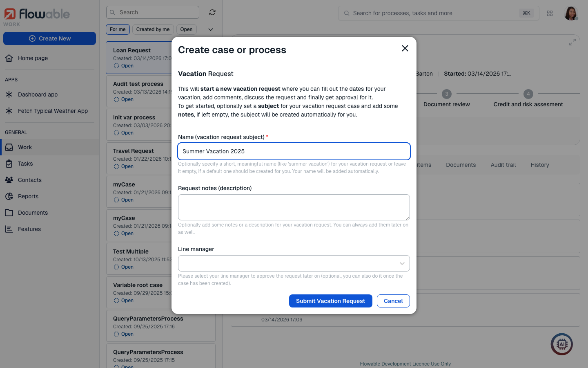Open Dashboard app in sidebar

pyautogui.click(x=38, y=94)
